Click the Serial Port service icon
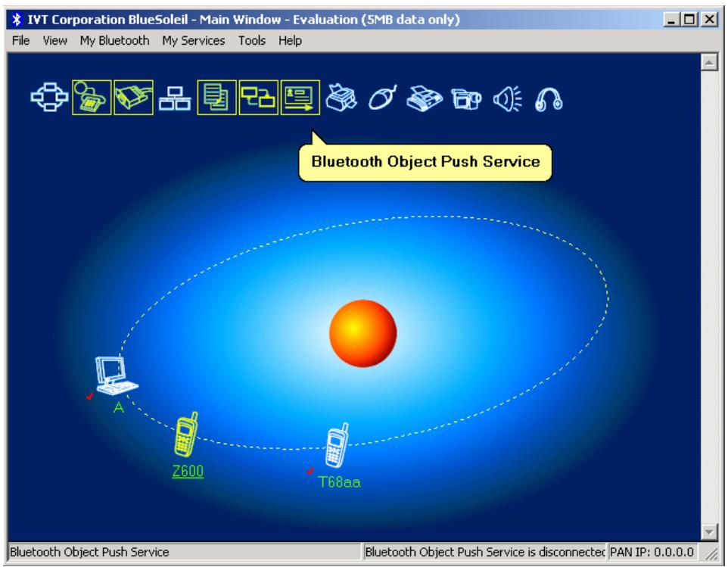 (133, 98)
